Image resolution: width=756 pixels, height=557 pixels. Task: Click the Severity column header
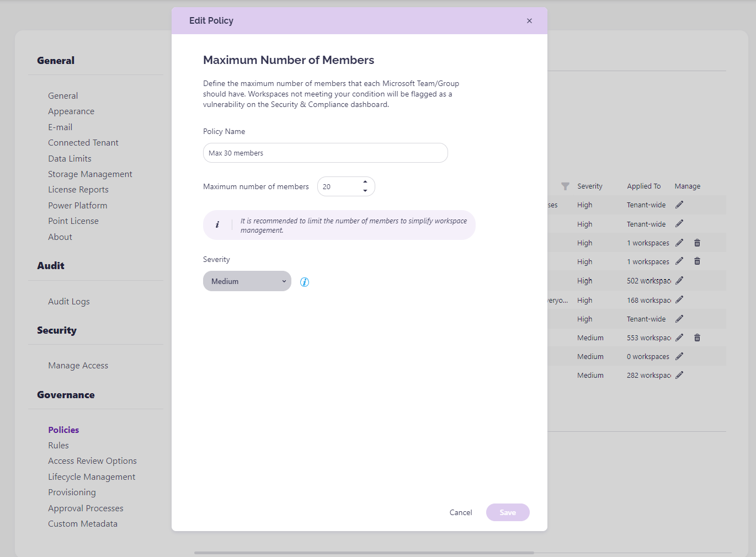pyautogui.click(x=590, y=186)
